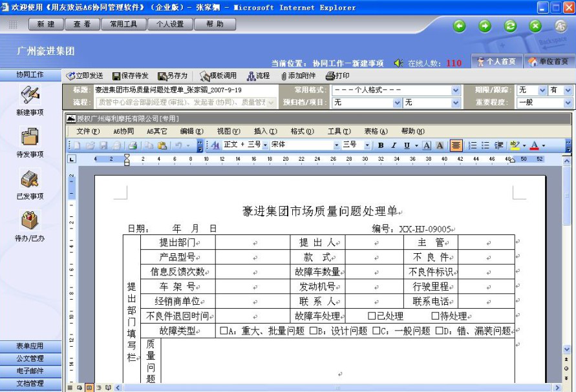Image resolution: width=576 pixels, height=392 pixels.
Task: Open the 插入(I) menu in the editor
Action: click(x=265, y=131)
